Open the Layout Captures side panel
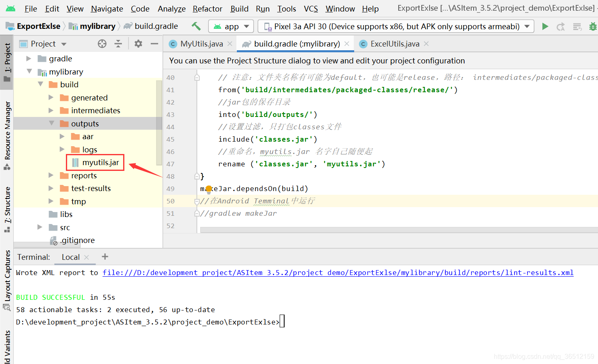The height and width of the screenshot is (364, 598). tap(7, 280)
